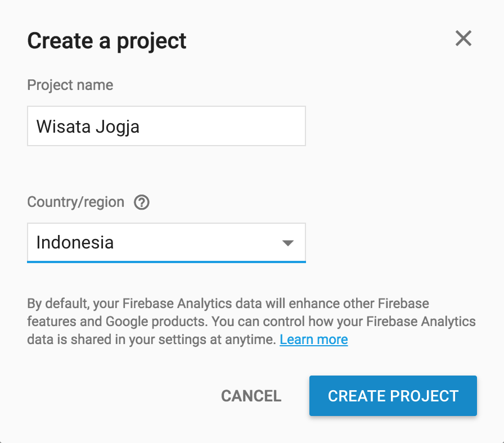Viewport: 504px width, 443px height.
Task: Select the Indonesia value in Country/region
Action: (75, 242)
